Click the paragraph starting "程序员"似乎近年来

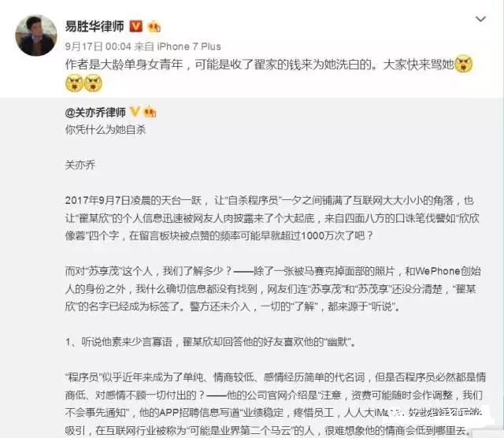pos(275,403)
